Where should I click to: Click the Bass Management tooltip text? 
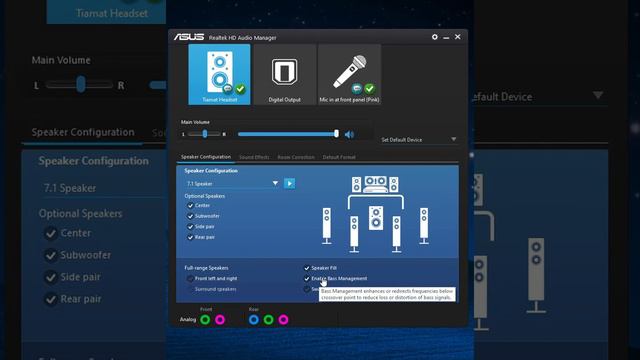coord(387,294)
